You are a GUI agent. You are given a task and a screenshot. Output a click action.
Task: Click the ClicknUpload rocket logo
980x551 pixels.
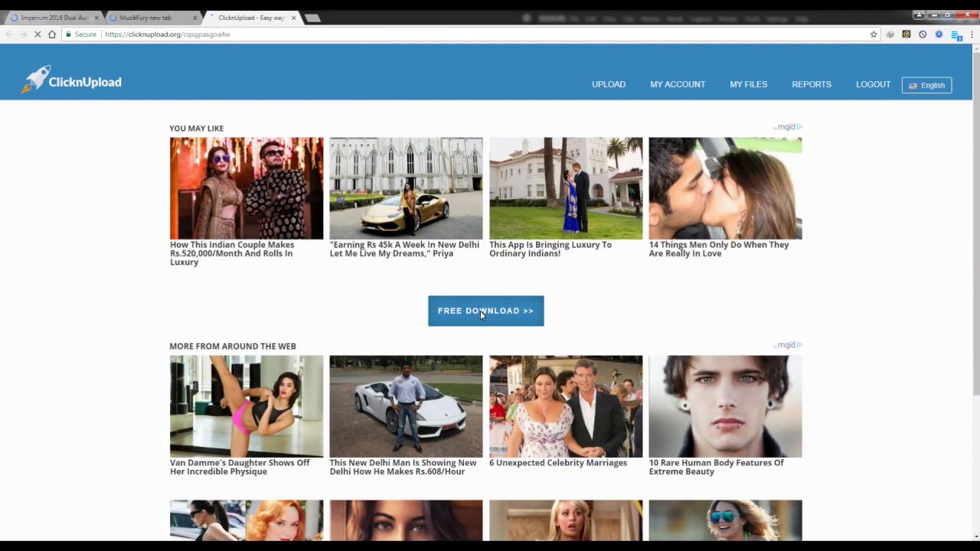(71, 80)
